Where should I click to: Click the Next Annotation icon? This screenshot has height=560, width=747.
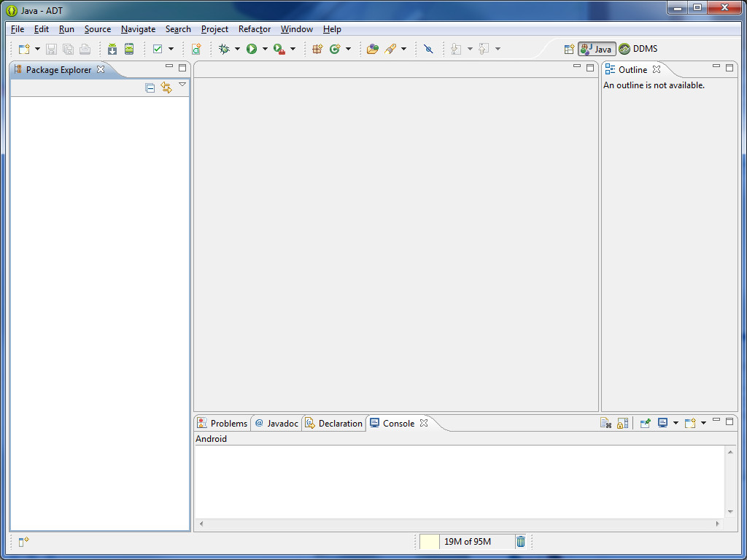click(x=456, y=49)
